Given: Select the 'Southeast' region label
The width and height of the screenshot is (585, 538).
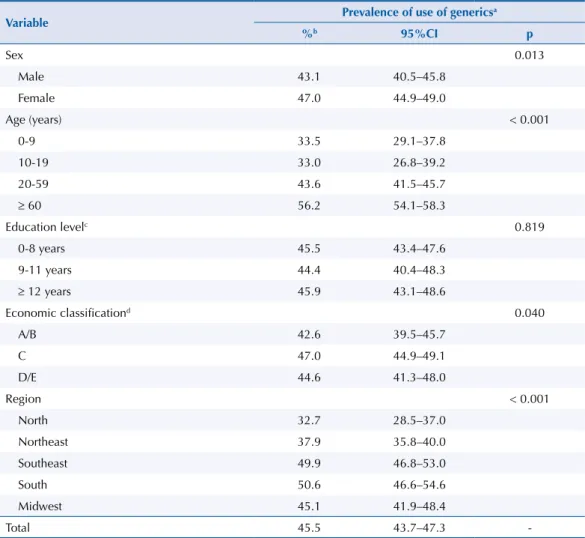Looking at the screenshot, I should point(43,463).
